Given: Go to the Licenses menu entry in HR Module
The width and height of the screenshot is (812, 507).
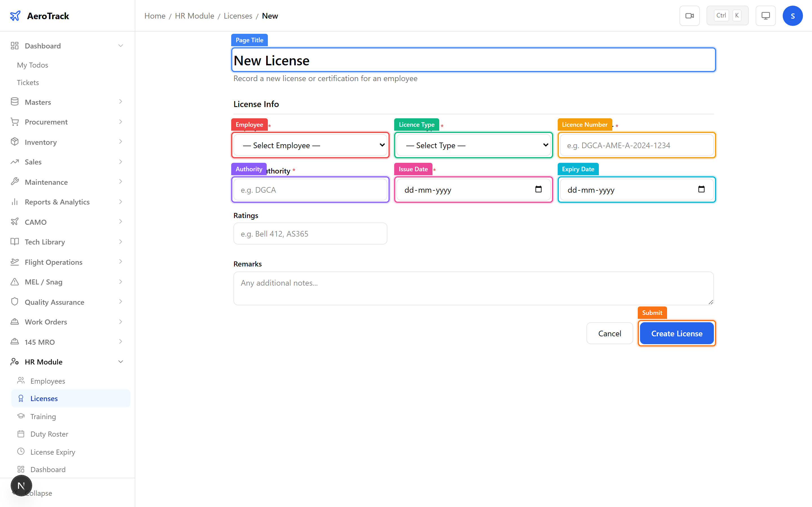Looking at the screenshot, I should click(44, 398).
